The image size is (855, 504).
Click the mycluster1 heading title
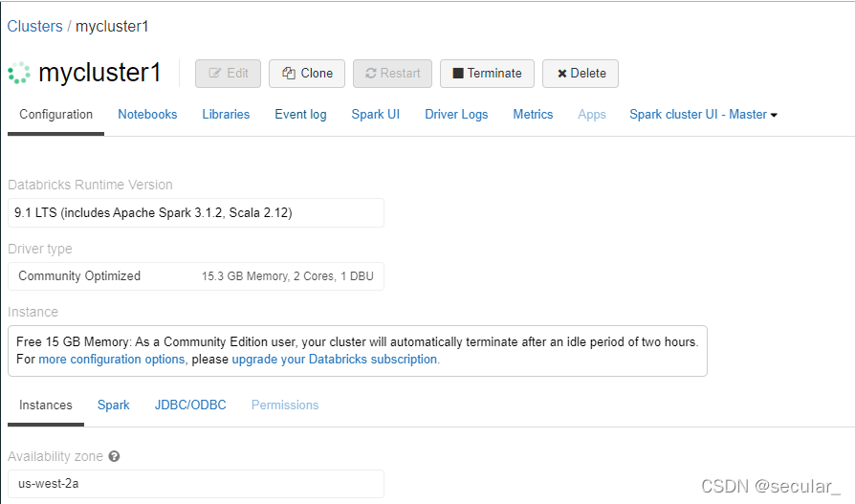pyautogui.click(x=99, y=73)
